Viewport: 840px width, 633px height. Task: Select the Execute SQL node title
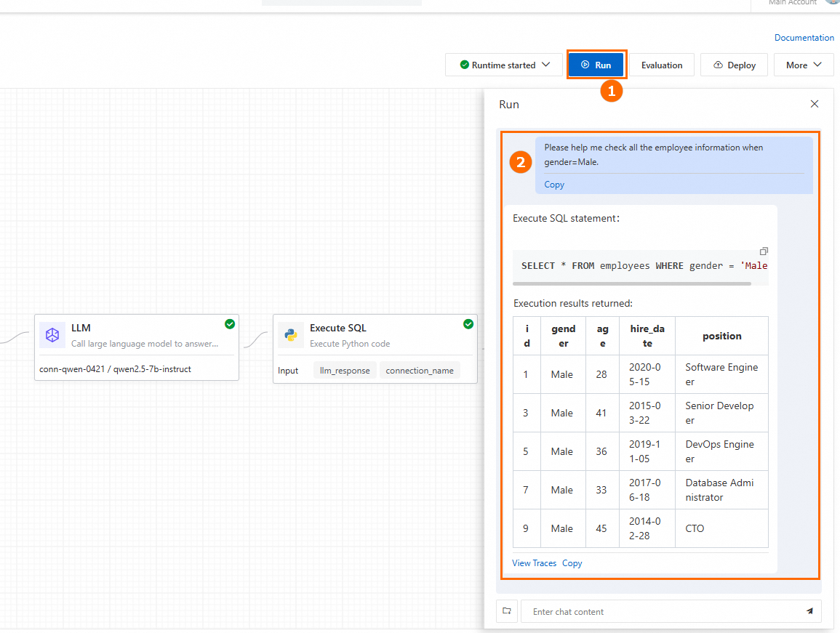[338, 328]
